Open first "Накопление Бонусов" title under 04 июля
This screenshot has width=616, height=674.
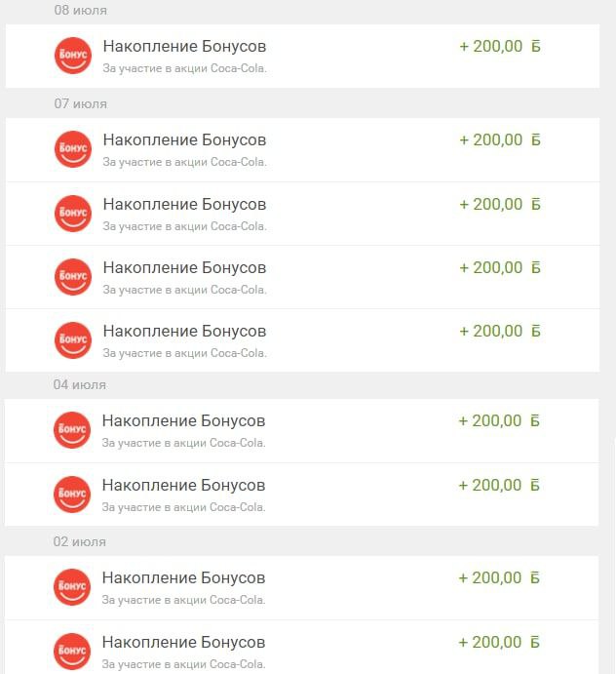183,420
